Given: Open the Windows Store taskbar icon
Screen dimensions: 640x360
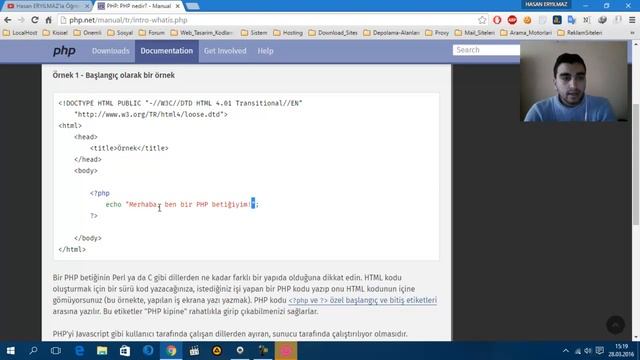Looking at the screenshot, I should click(125, 351).
